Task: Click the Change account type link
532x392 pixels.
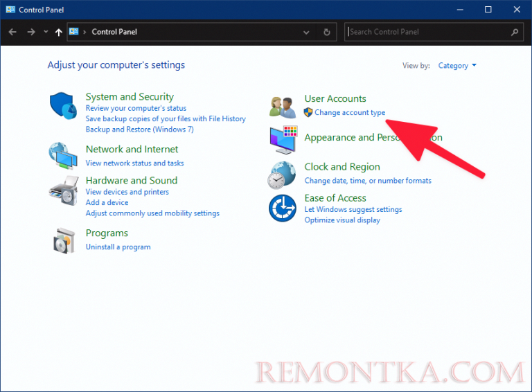Action: [349, 112]
